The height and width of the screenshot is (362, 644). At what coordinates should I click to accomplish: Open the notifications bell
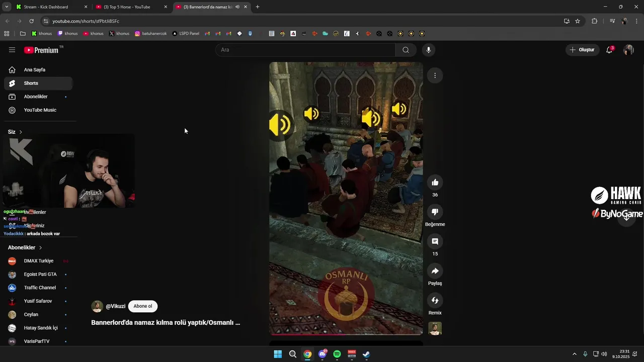click(x=609, y=50)
